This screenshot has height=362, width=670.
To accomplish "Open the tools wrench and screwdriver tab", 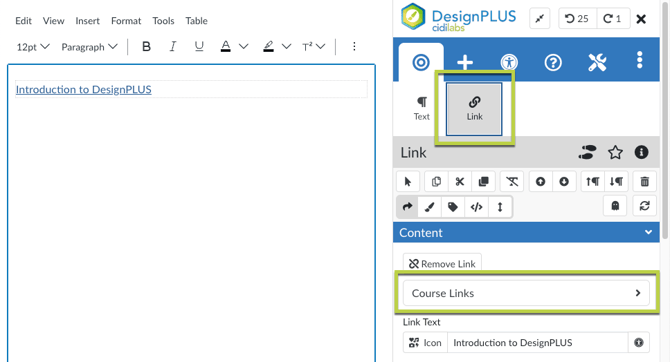I will 597,62.
